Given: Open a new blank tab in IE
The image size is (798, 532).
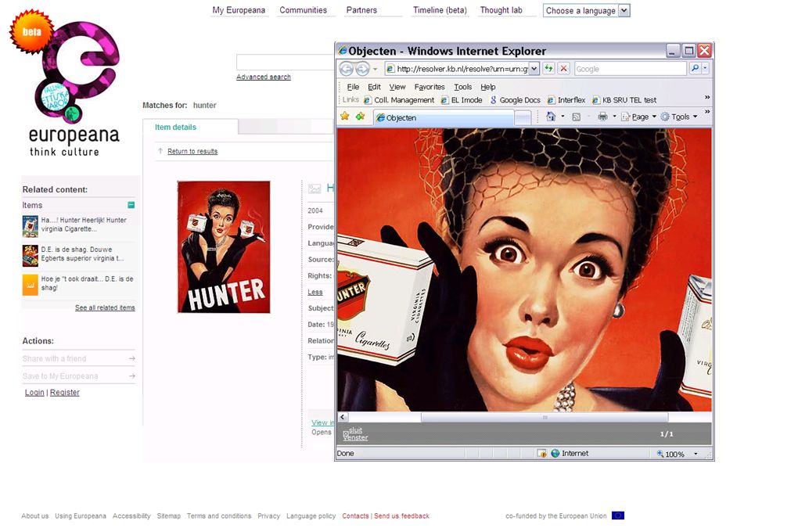Looking at the screenshot, I should 522,118.
